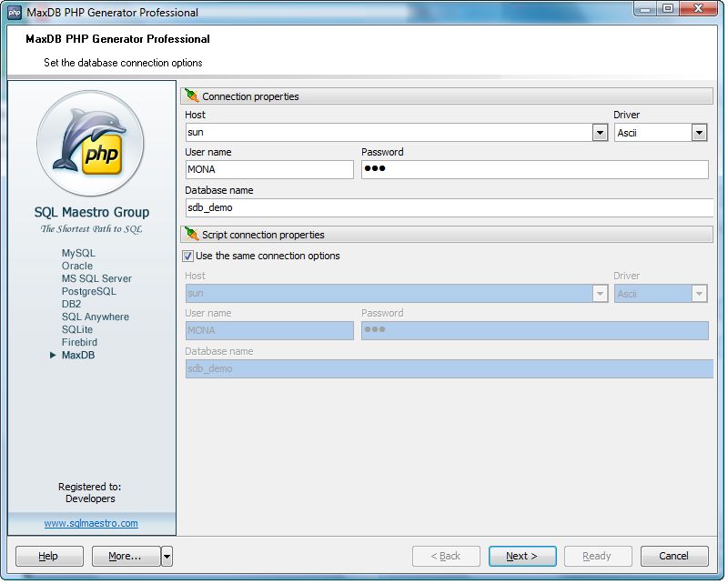Select SQL Anywhere in the product list

[x=96, y=318]
